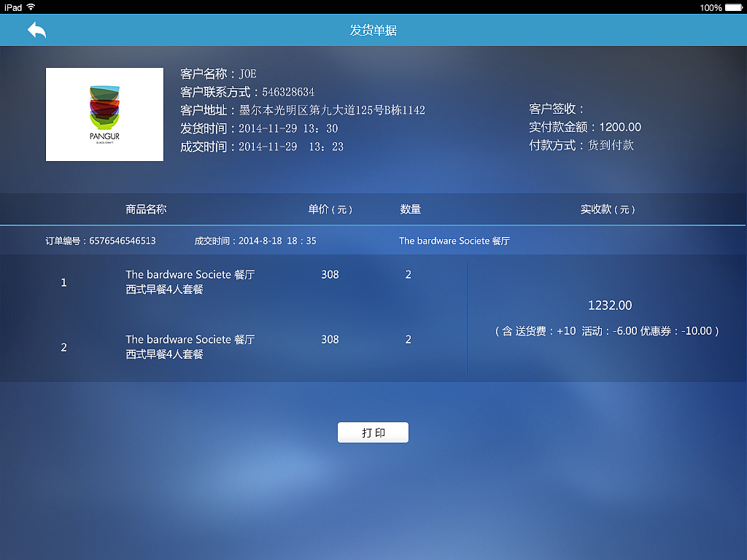Click the 商品名称 column header
Image resolution: width=747 pixels, height=560 pixels.
coord(146,209)
